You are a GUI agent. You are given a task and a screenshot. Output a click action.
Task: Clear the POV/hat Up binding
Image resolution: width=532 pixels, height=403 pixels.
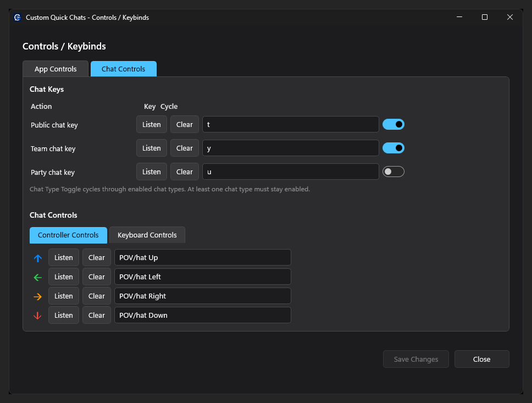97,257
